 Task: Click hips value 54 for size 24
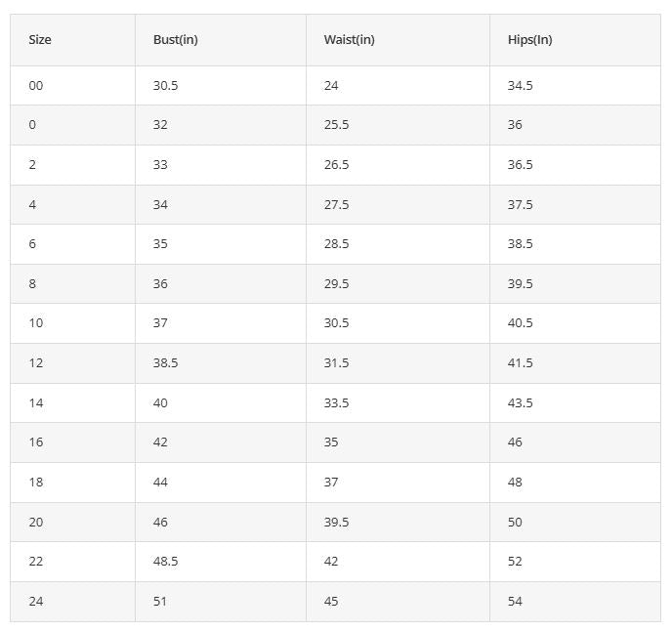pos(515,602)
